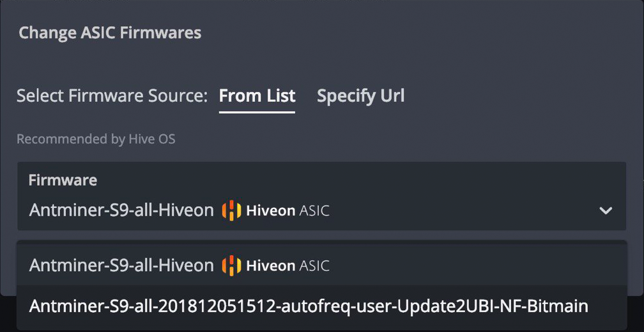Screen dimensions: 644x332
Task: Click the Recommended by Hive OS text
Action: (96, 139)
